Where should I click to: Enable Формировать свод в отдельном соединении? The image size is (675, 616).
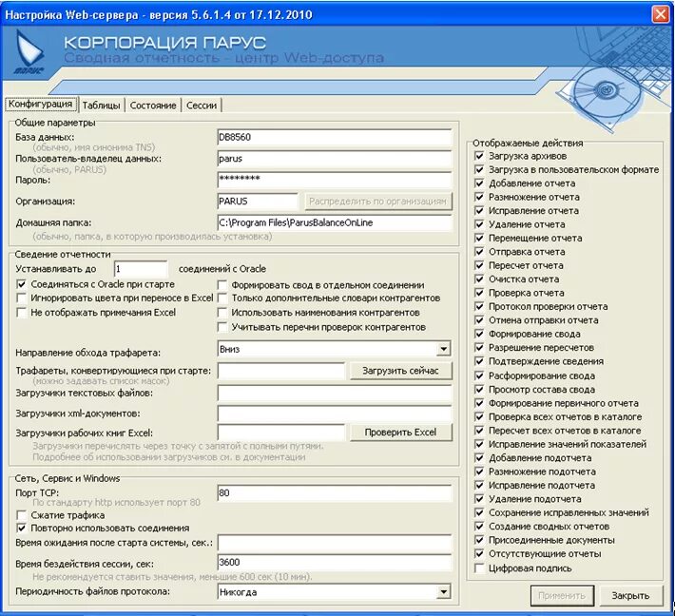coord(222,285)
